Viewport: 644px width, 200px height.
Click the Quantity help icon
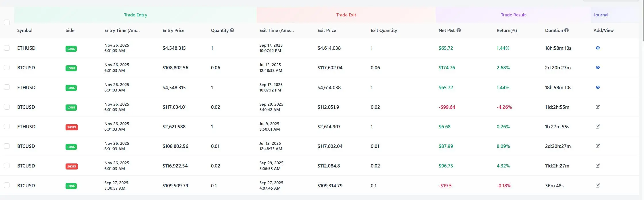point(232,30)
